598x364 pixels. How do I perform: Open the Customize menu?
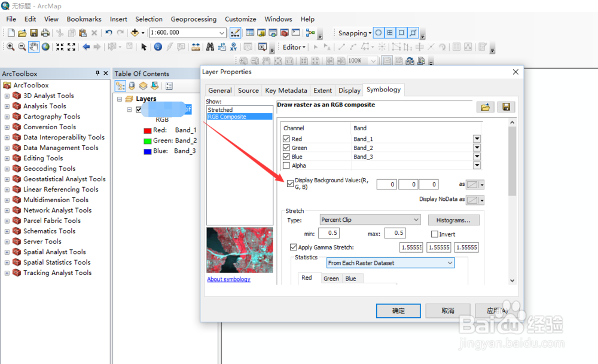tap(240, 19)
